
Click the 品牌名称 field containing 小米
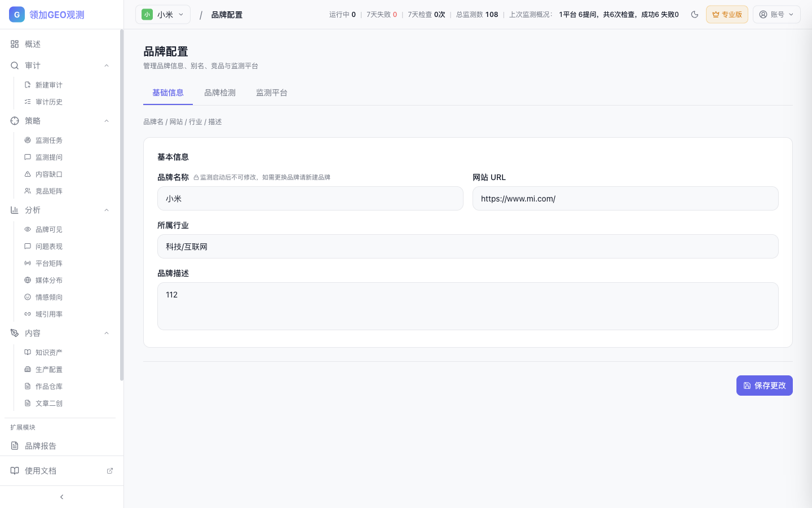coord(310,199)
